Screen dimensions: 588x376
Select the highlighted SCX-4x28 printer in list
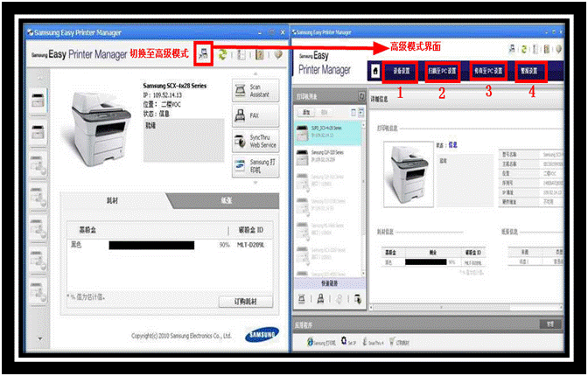tap(328, 133)
